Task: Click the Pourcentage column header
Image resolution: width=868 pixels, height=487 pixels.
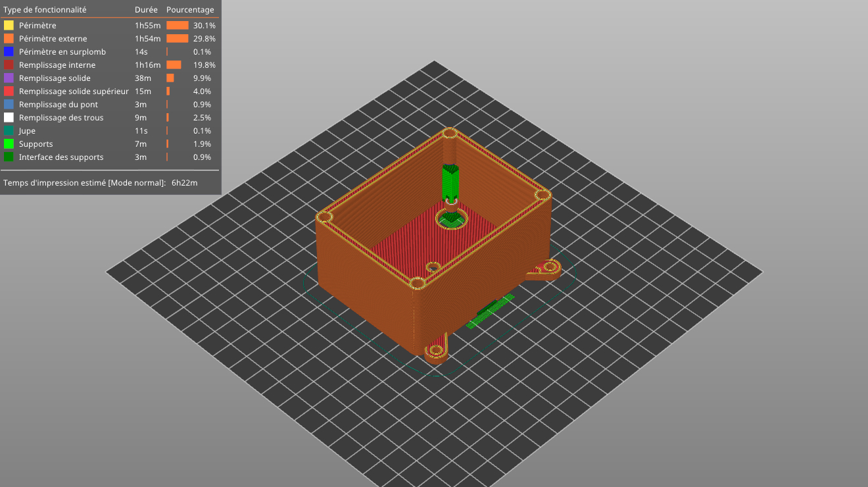Action: 190,10
